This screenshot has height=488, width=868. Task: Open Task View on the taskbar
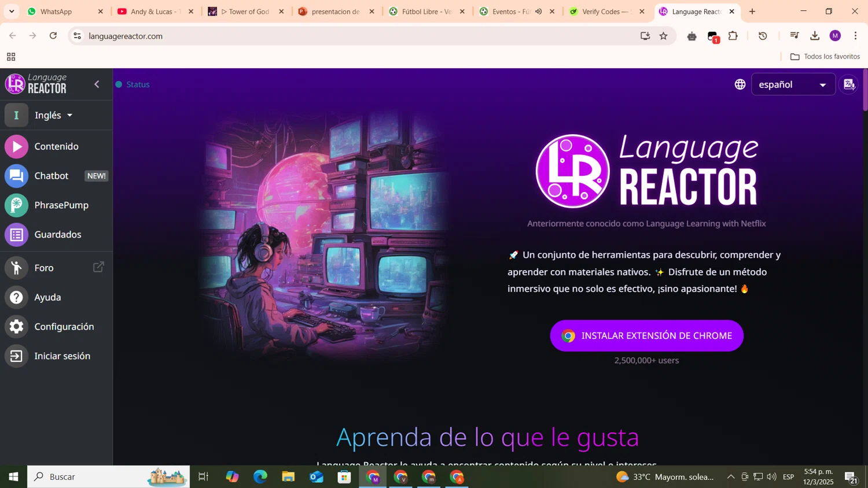203,477
